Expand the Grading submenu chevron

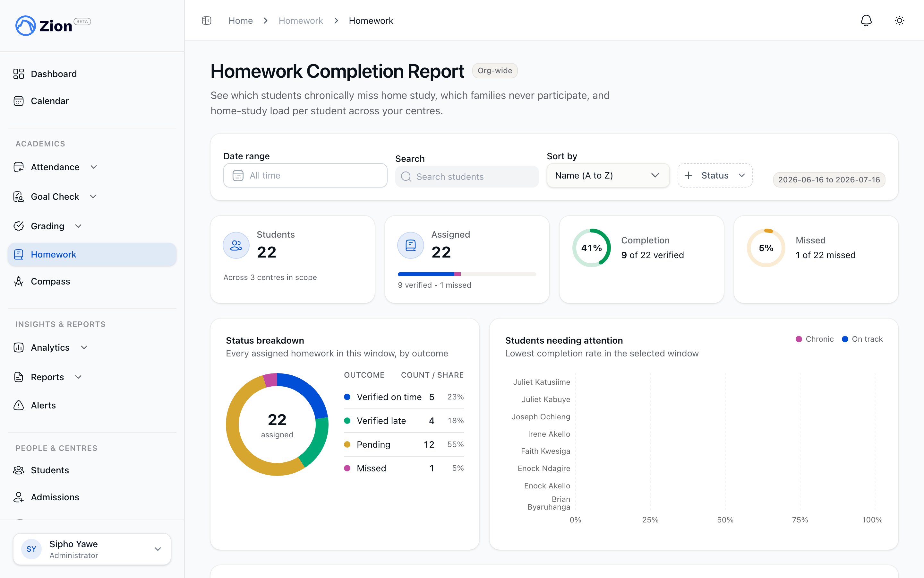pos(79,226)
